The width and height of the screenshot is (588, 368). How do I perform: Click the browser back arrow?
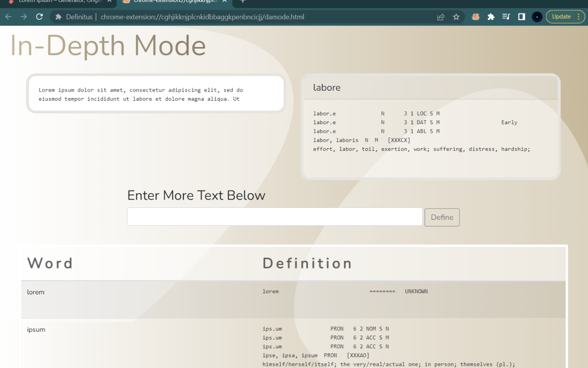(x=8, y=17)
